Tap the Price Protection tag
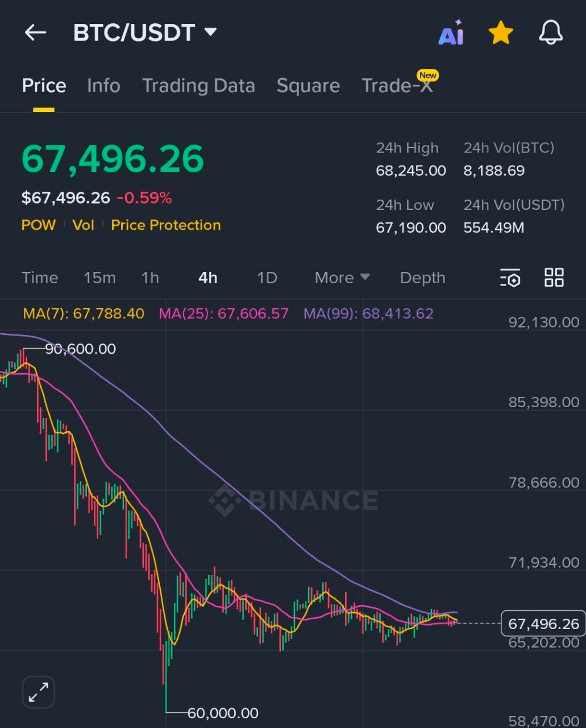 (x=165, y=225)
